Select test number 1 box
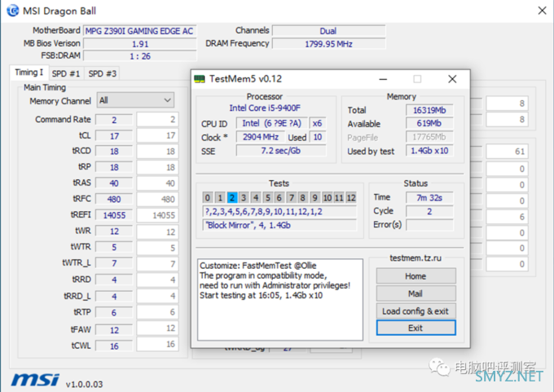The height and width of the screenshot is (392, 554). click(x=220, y=197)
